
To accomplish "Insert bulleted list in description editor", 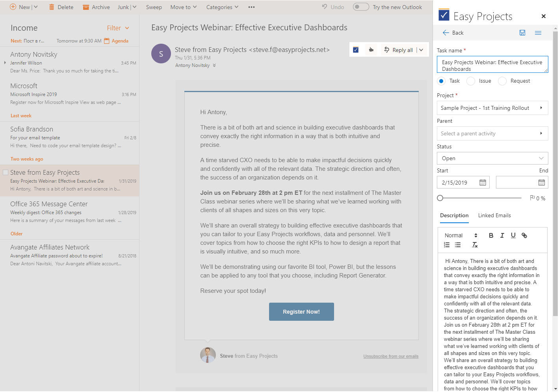I will click(458, 245).
